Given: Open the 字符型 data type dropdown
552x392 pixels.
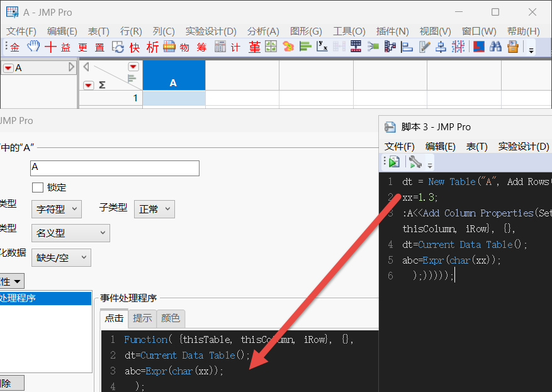Looking at the screenshot, I should (x=56, y=210).
